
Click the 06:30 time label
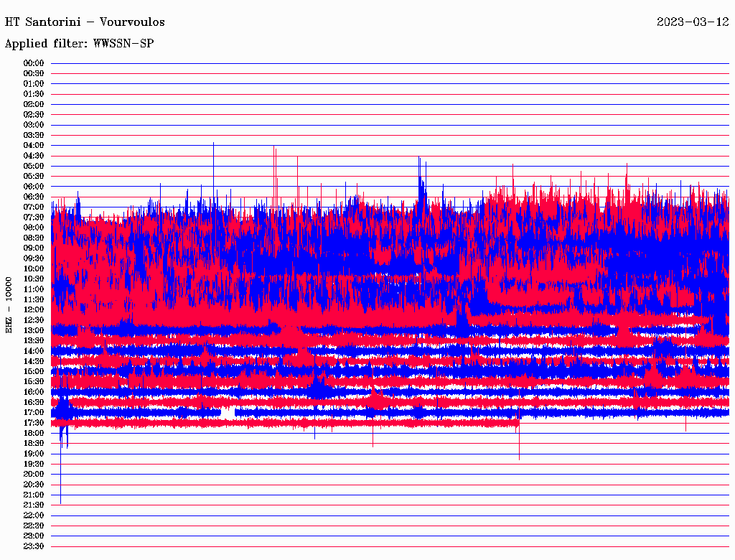coord(34,197)
